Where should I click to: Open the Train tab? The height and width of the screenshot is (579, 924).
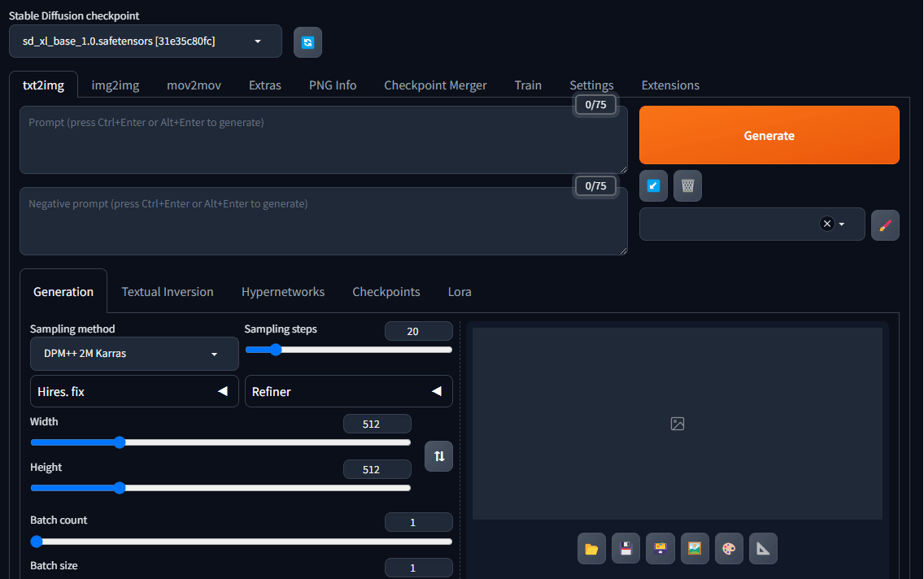click(x=528, y=85)
